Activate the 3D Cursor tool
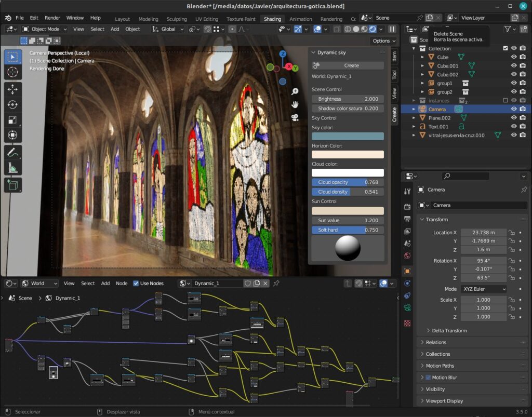The width and height of the screenshot is (532, 417). tap(12, 72)
